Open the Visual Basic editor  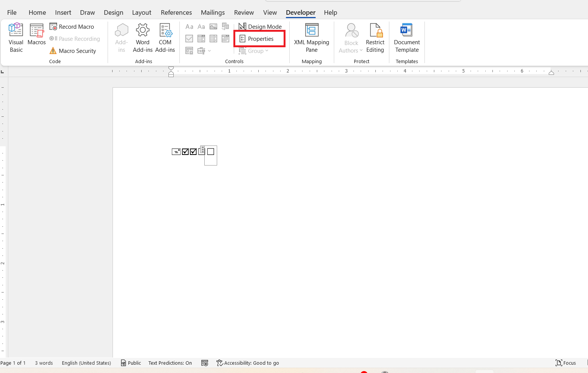(16, 38)
